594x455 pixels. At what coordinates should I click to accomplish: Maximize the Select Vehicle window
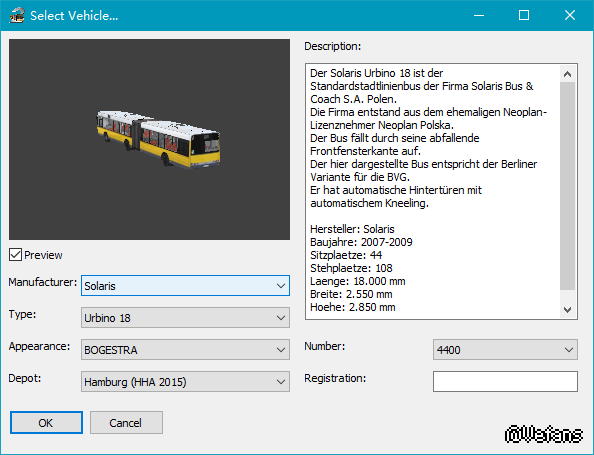pos(524,16)
